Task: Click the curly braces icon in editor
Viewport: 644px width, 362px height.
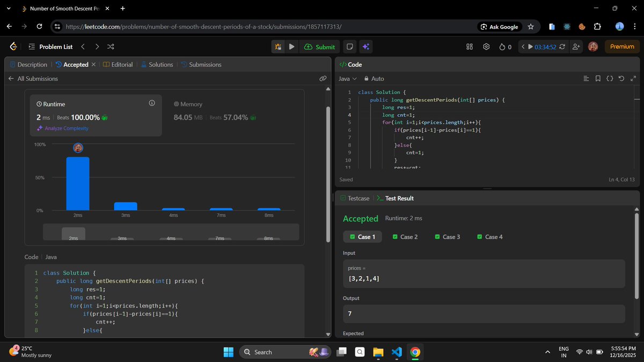Action: pos(610,78)
